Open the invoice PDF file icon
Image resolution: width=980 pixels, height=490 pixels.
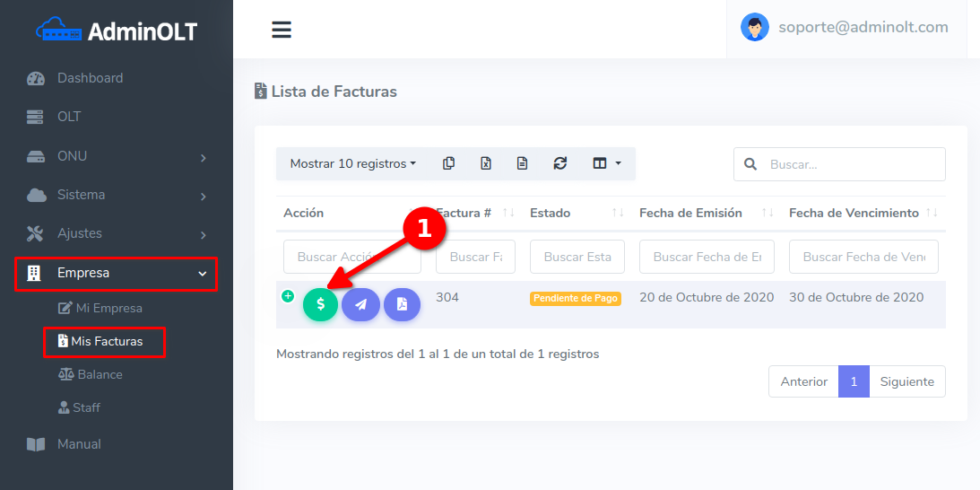tap(402, 304)
